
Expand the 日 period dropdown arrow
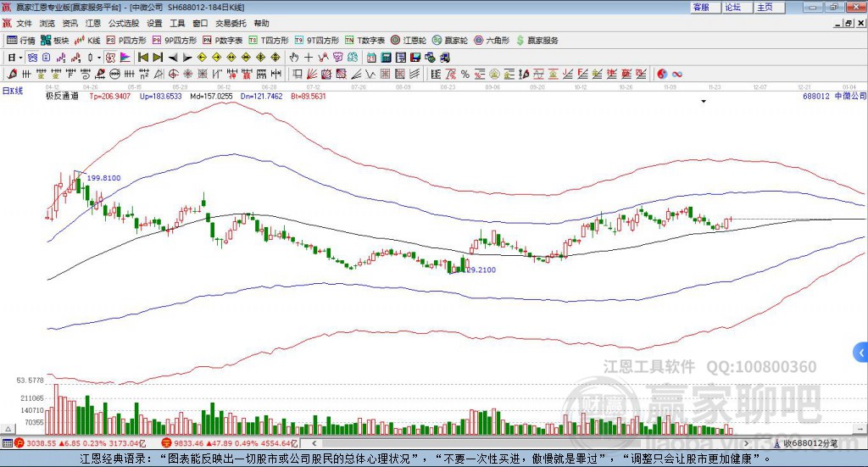(20, 58)
